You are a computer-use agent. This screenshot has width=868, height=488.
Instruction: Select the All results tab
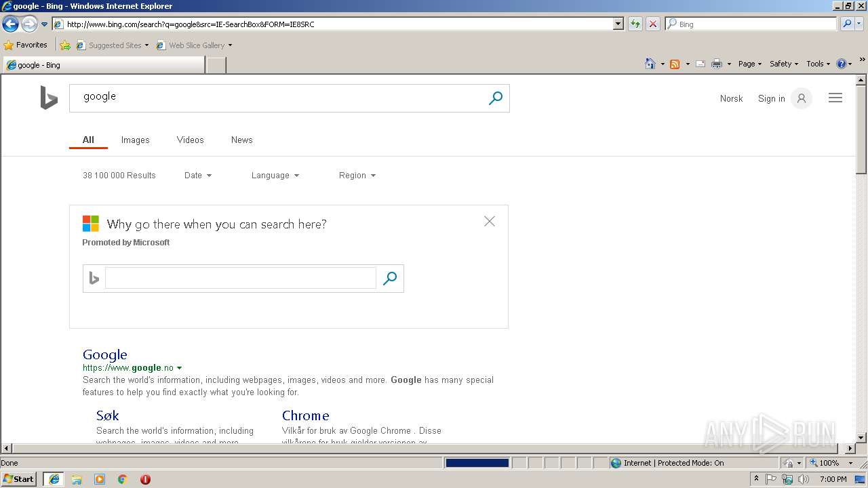88,140
